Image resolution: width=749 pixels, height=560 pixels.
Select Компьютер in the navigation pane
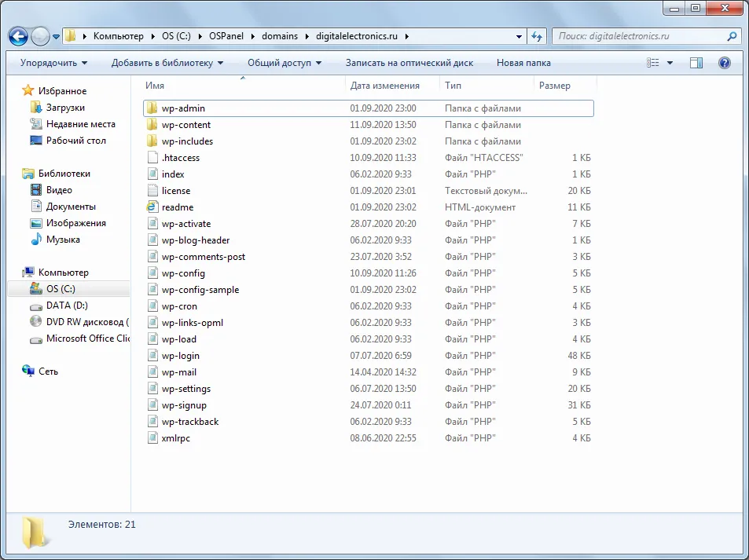63,273
